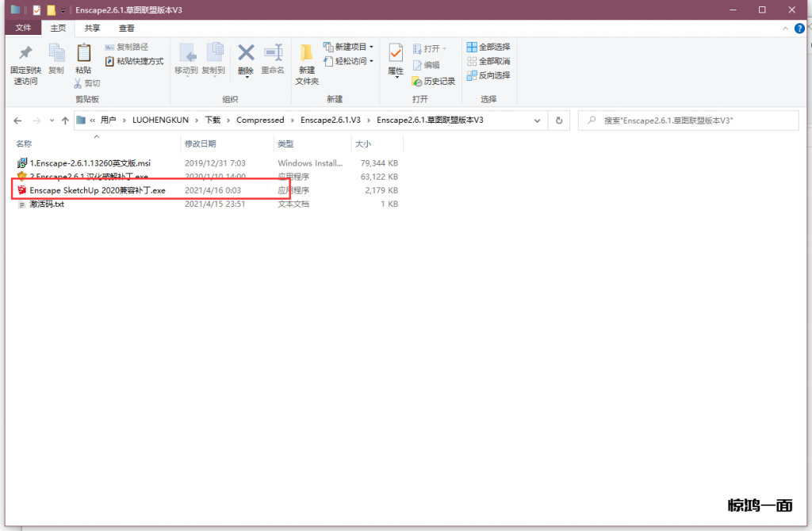Click the 粘贴 paste icon

83,55
